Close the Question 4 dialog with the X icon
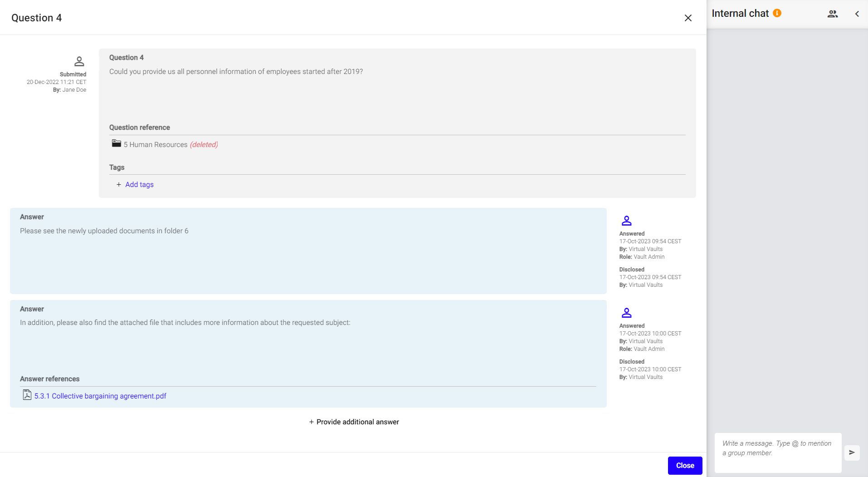The image size is (868, 477). point(688,18)
